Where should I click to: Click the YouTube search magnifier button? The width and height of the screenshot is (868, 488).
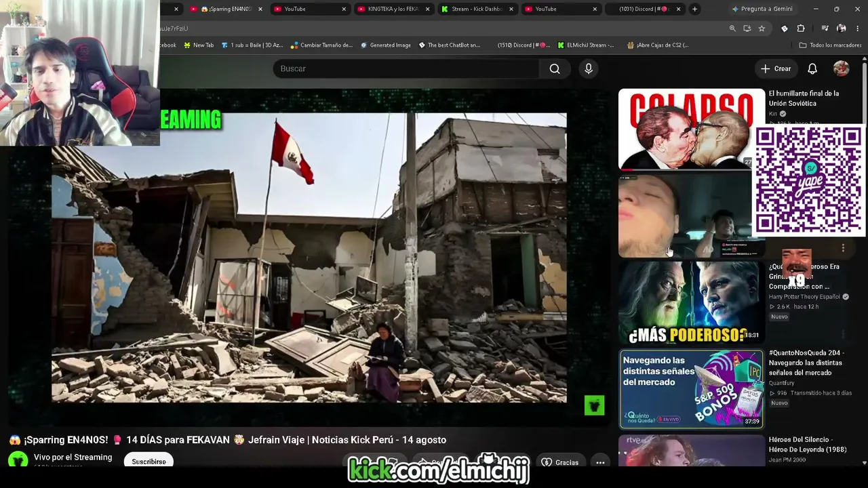point(555,68)
